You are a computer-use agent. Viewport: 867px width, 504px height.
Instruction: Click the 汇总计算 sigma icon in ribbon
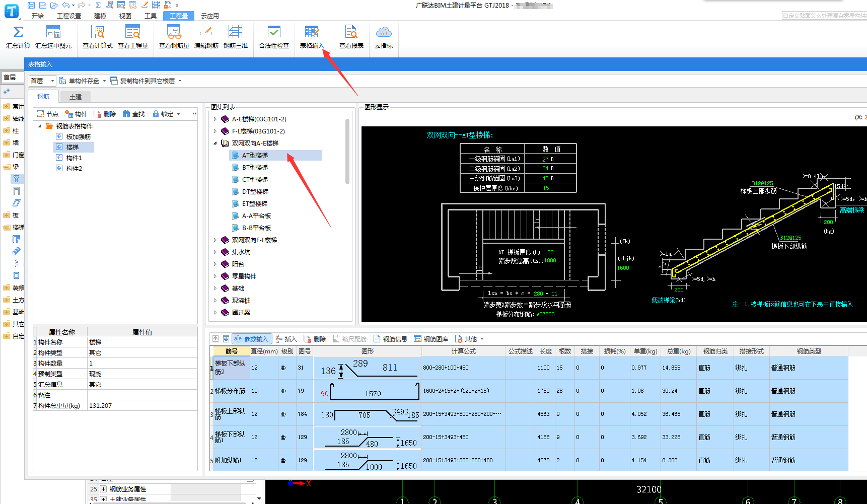tap(18, 32)
